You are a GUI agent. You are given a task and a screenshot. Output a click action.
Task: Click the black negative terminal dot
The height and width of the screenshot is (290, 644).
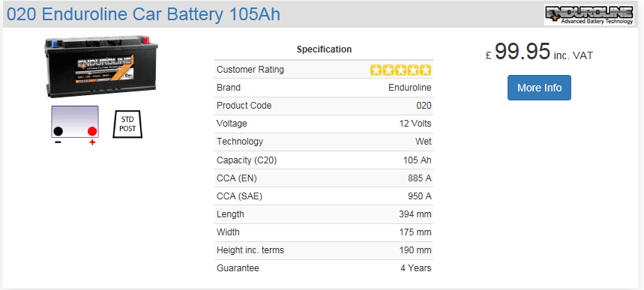point(58,131)
